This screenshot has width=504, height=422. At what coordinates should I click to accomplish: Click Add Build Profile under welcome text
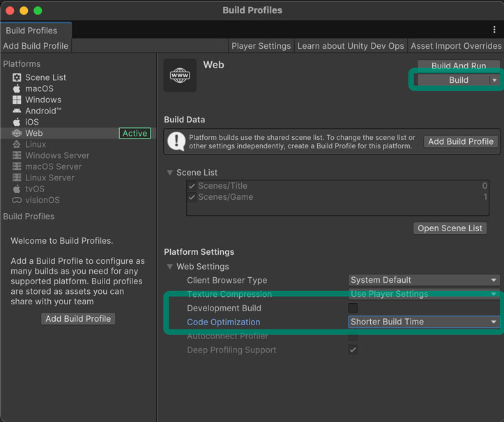click(x=78, y=318)
